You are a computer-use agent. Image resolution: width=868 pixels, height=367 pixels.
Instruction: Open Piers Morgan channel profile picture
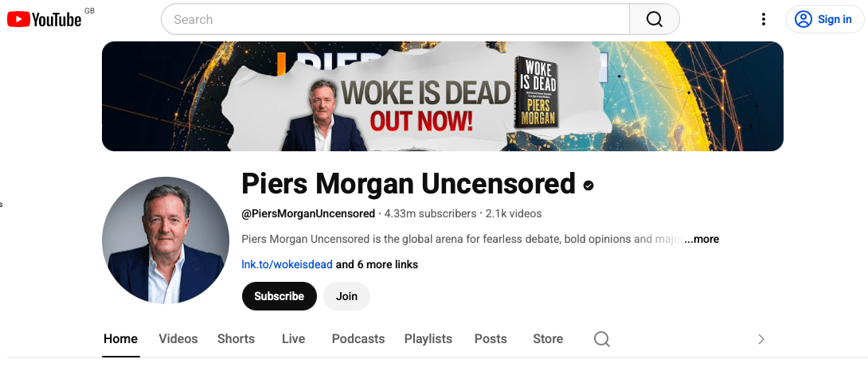166,240
